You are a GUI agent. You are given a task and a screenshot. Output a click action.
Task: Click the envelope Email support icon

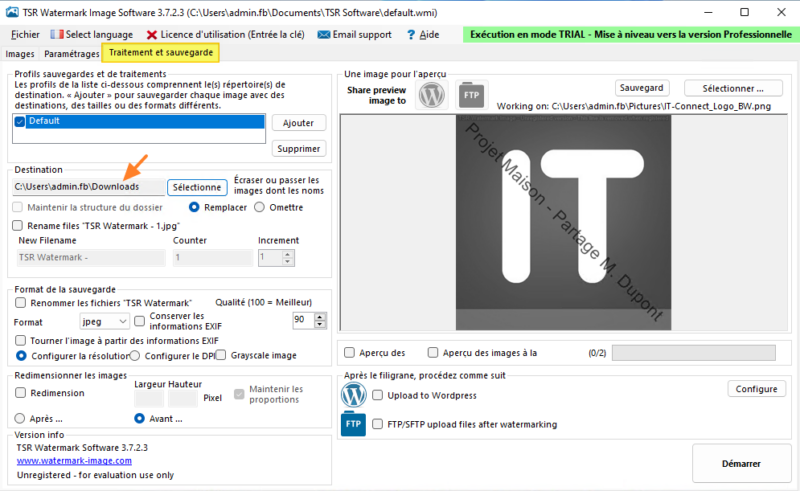coord(323,35)
